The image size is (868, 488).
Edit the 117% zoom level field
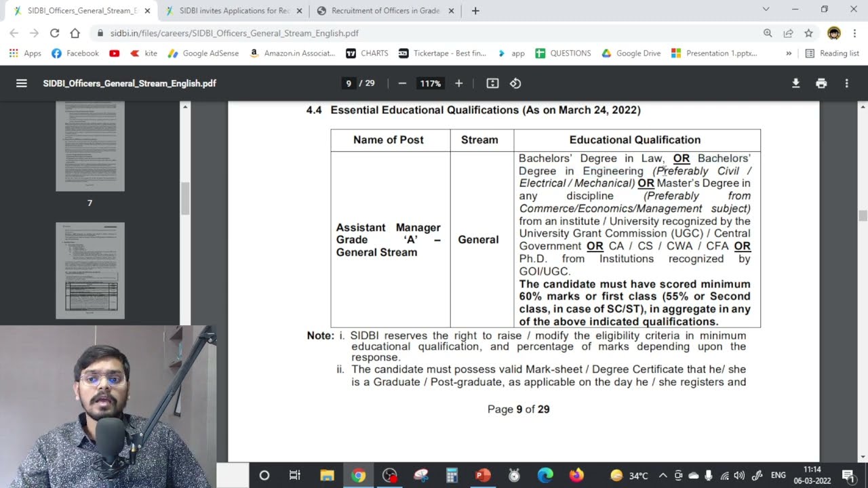(x=430, y=83)
